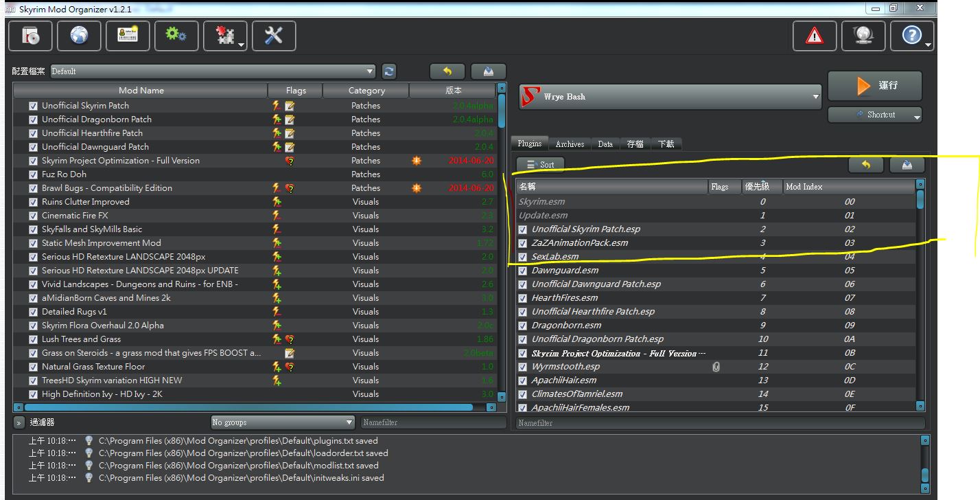Click create backup icon in plugins pane
Image resolution: width=980 pixels, height=500 pixels.
tap(907, 165)
